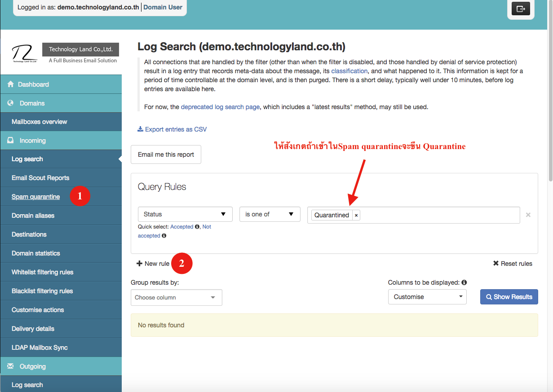Click the logout icon at top right

[x=521, y=8]
